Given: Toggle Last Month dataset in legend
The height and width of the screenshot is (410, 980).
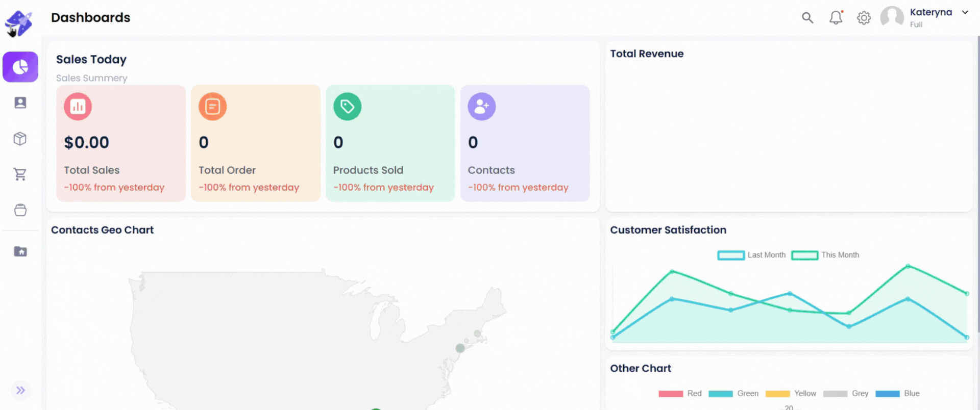Looking at the screenshot, I should click(751, 255).
